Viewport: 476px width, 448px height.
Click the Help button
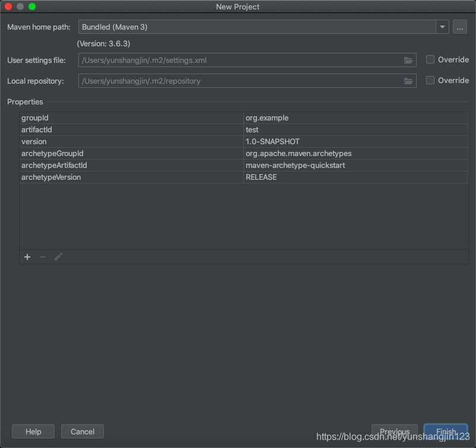[33, 431]
